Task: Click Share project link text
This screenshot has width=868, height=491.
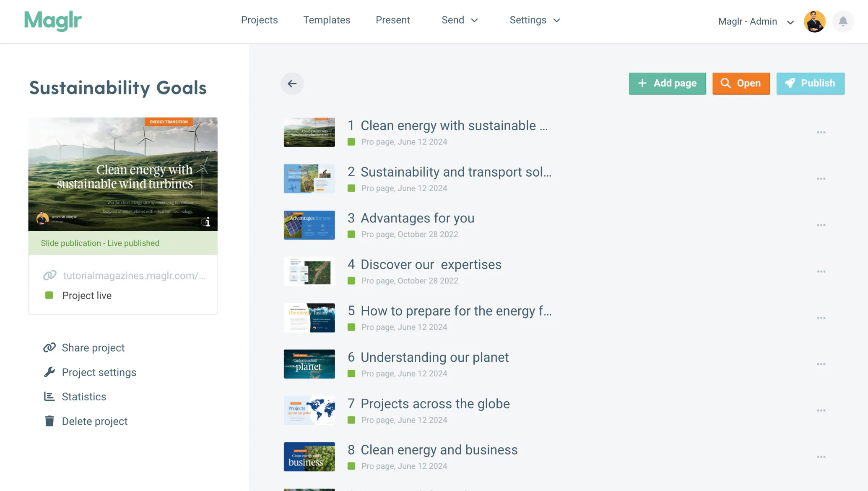Action: click(93, 348)
